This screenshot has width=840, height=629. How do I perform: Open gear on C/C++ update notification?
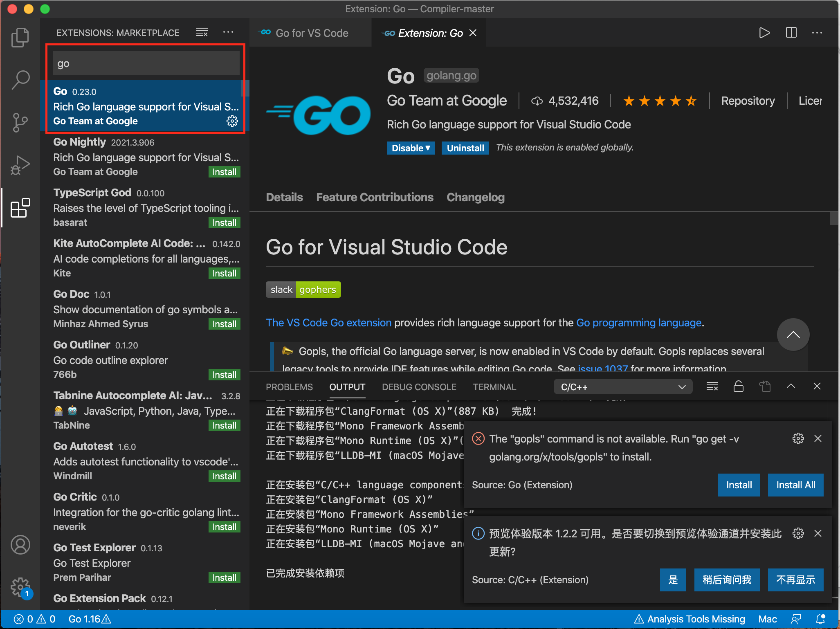coord(798,533)
